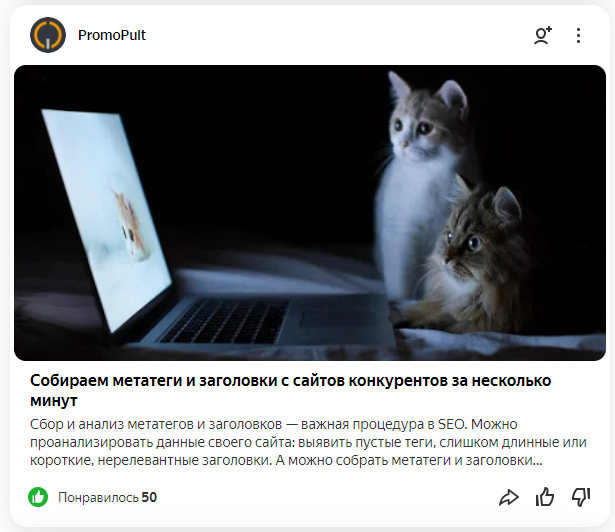Click the Понравилось label
Viewport: 615px width, 532px height.
(x=98, y=497)
